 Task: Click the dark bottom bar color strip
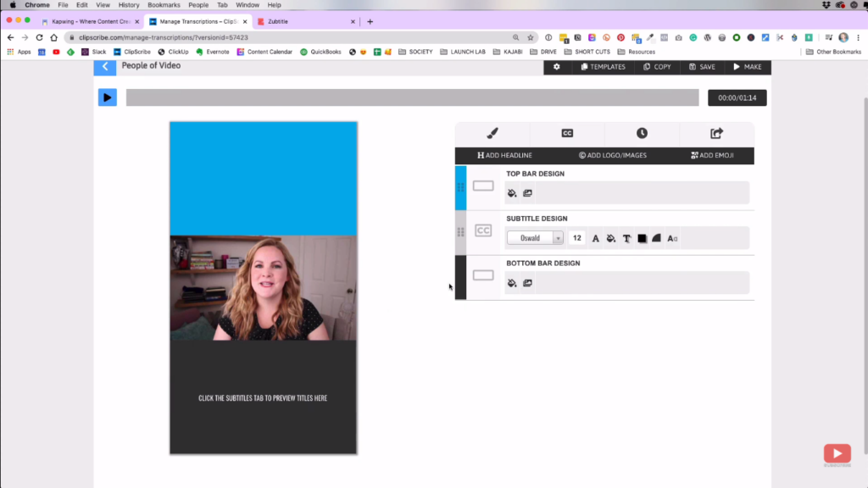coord(460,277)
